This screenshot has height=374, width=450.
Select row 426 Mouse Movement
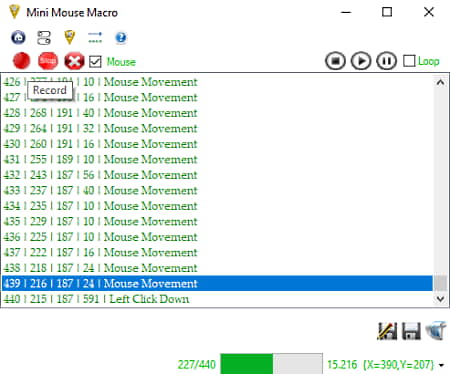217,82
